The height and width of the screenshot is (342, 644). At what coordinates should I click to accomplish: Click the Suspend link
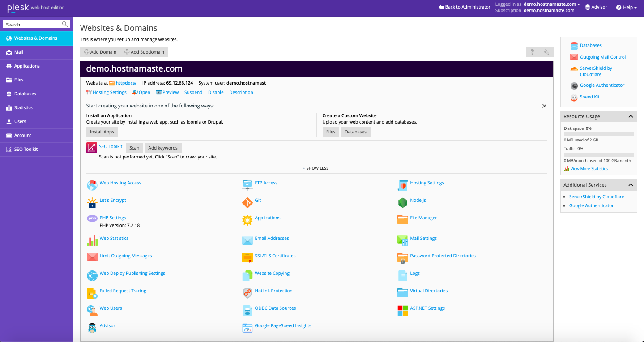[x=193, y=93]
